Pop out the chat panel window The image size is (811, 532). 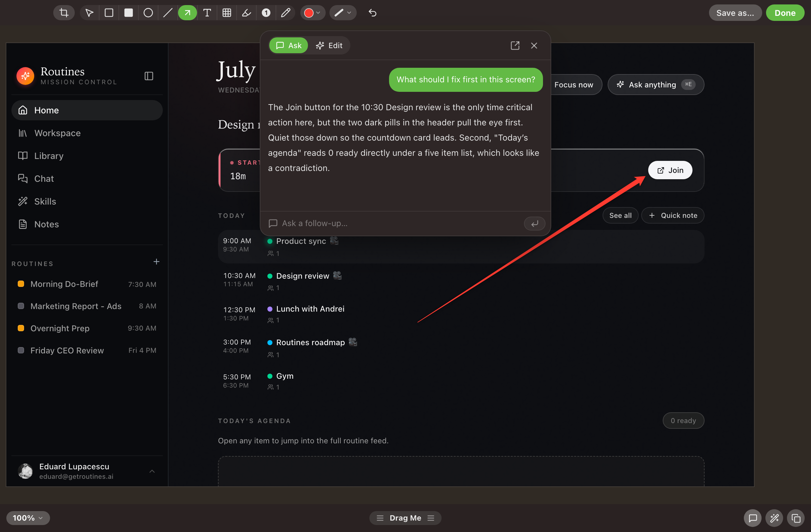tap(515, 45)
